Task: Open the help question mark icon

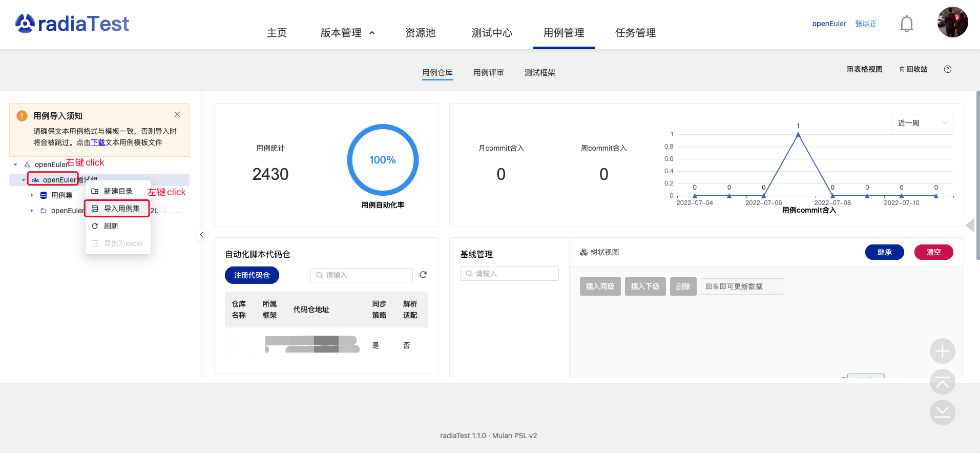Action: [947, 69]
